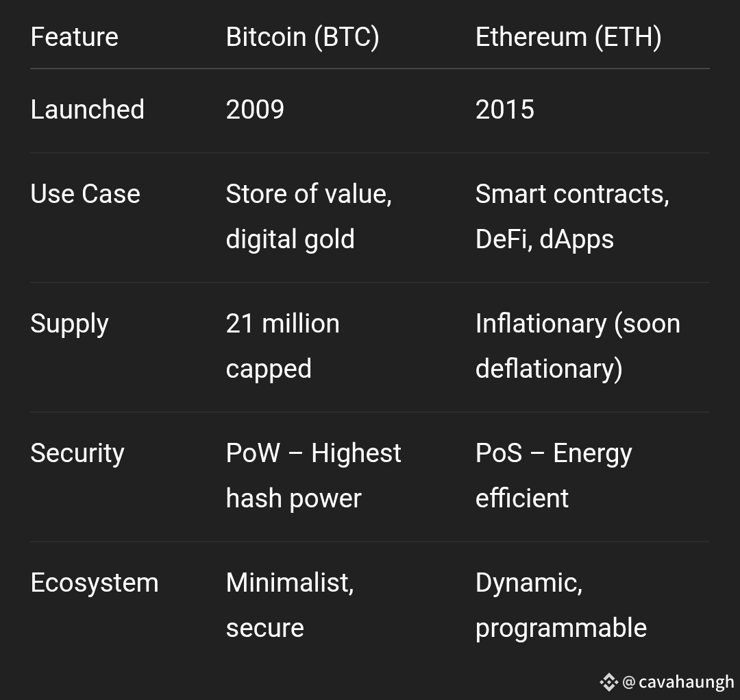Click the Ecosystem row label
740x700 pixels.
[95, 583]
